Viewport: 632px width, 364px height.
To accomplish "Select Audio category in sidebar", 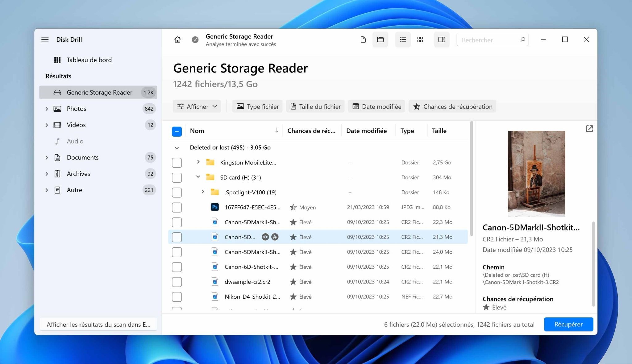I will coord(98,141).
